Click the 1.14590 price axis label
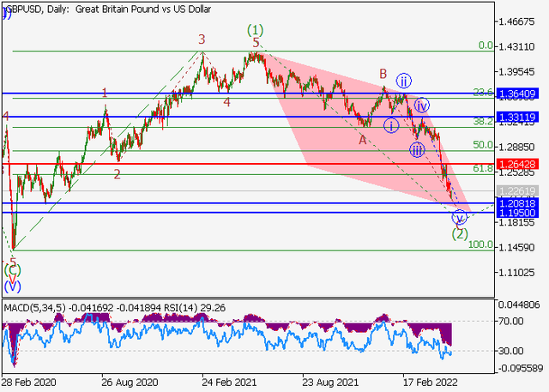 tap(516, 247)
